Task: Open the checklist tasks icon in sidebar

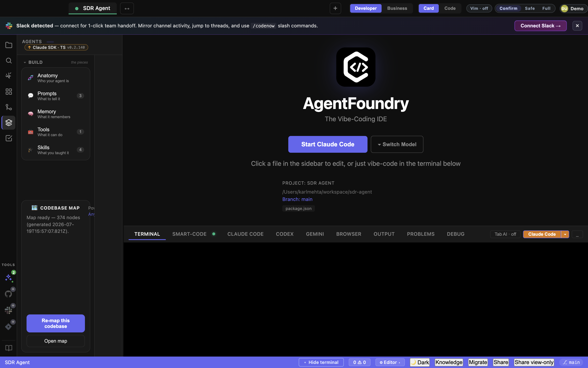Action: point(9,138)
